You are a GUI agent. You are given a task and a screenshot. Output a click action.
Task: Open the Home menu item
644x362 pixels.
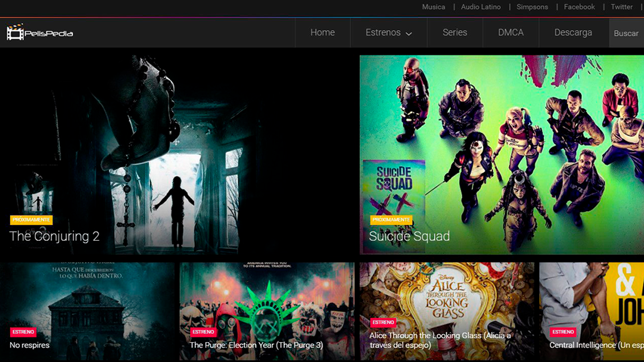tap(323, 32)
